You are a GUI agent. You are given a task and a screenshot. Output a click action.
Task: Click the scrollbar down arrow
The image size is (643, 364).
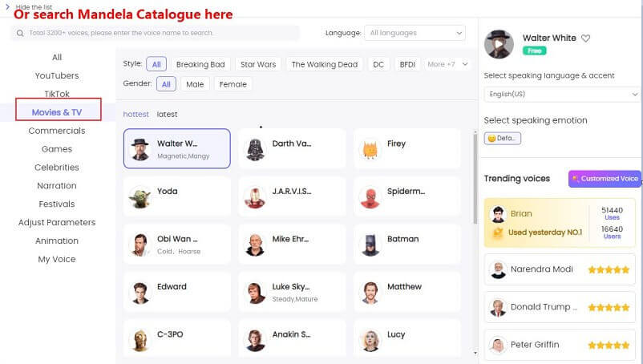[475, 353]
